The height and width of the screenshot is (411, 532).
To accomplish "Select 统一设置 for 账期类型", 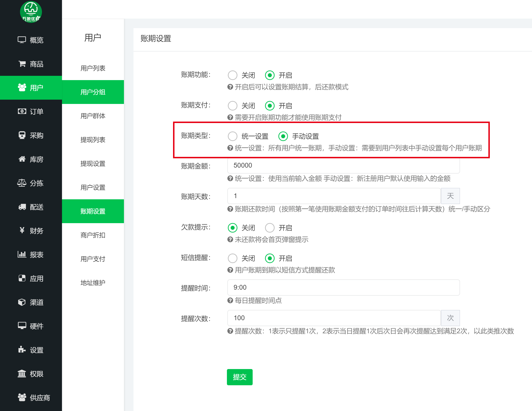I will (233, 136).
